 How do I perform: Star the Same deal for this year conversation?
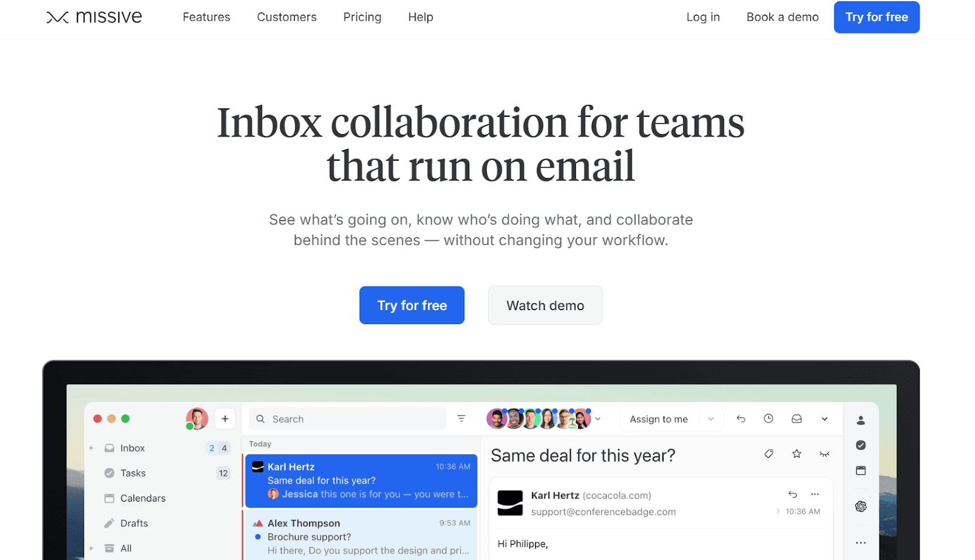796,454
